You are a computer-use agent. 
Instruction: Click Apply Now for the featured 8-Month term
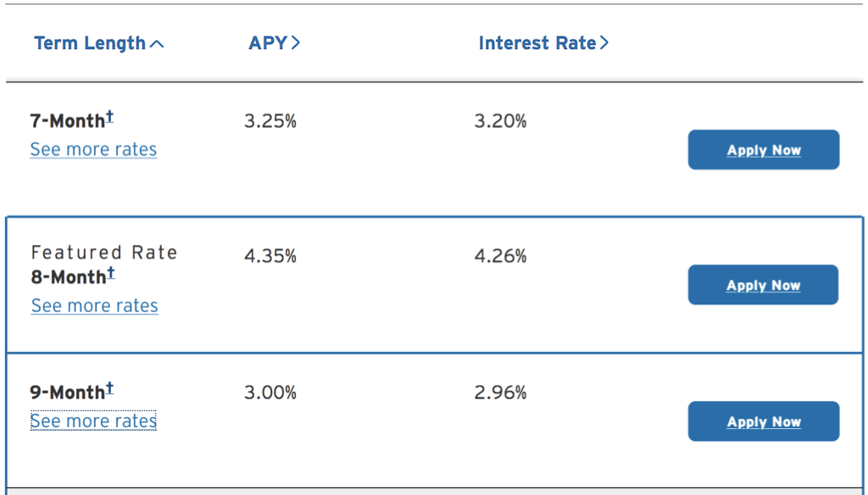point(763,284)
